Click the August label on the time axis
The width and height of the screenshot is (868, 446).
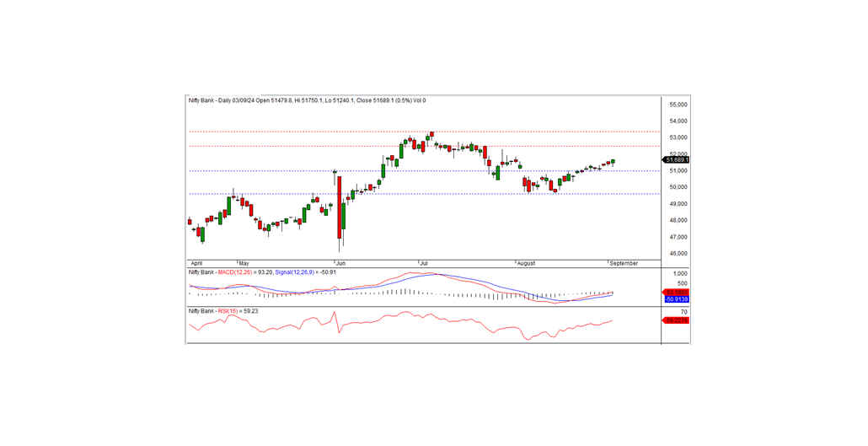click(526, 264)
